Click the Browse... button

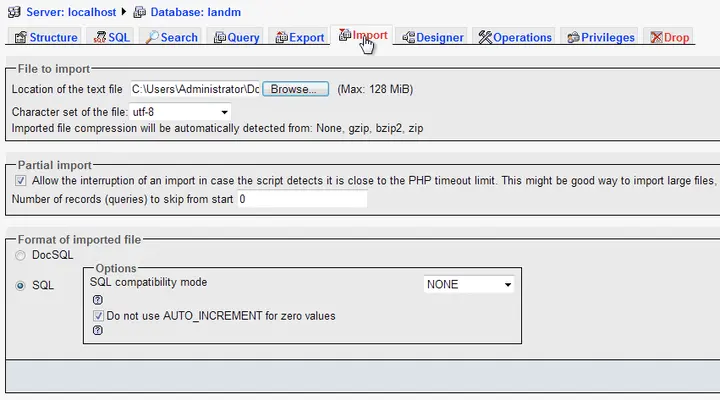296,89
